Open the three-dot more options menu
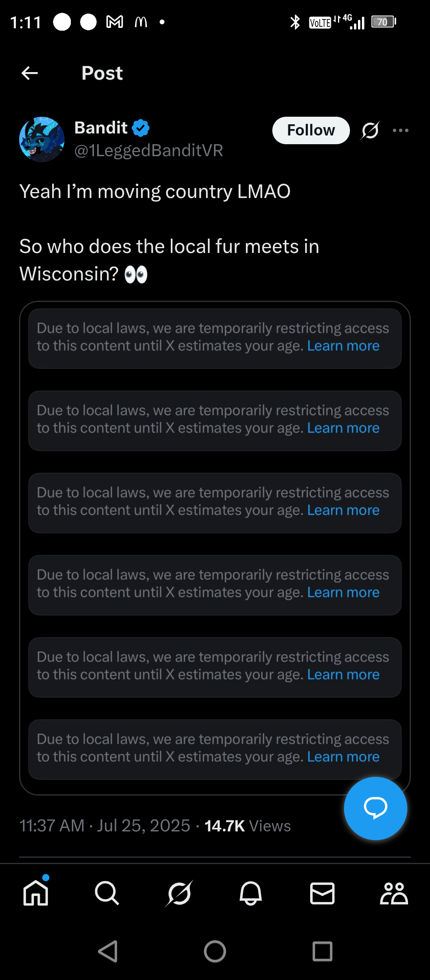This screenshot has height=980, width=430. click(401, 130)
